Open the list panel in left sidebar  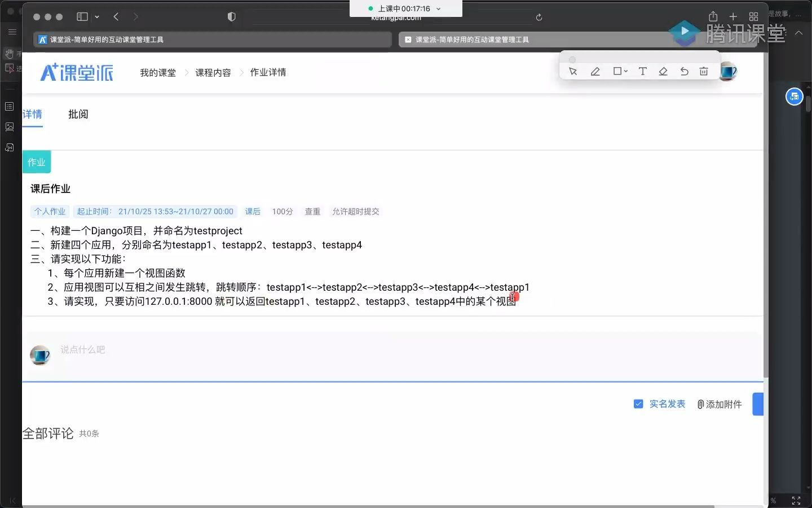10,106
